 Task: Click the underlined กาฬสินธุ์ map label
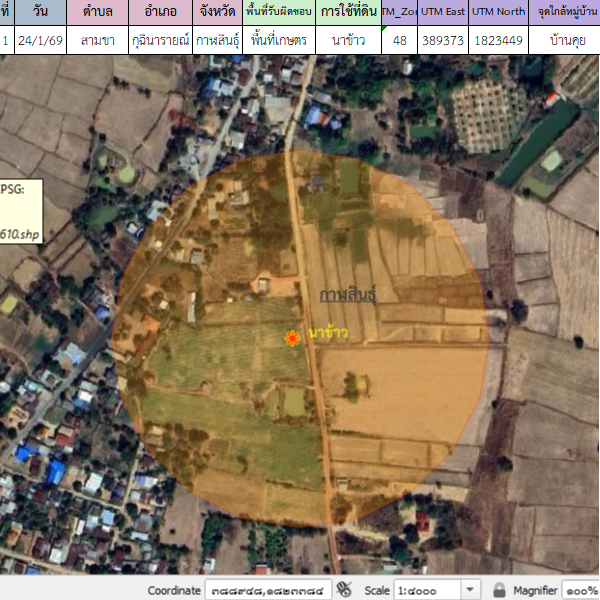(x=347, y=296)
